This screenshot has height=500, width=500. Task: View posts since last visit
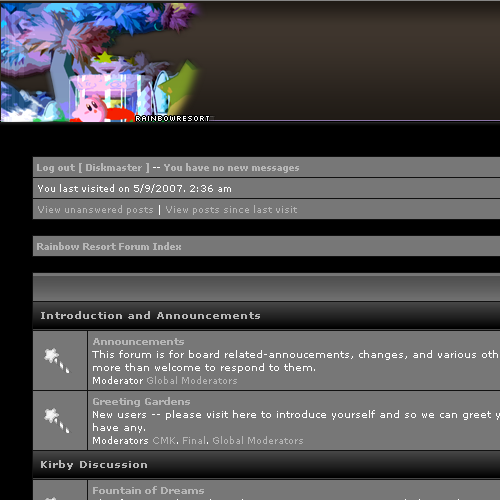click(x=231, y=209)
